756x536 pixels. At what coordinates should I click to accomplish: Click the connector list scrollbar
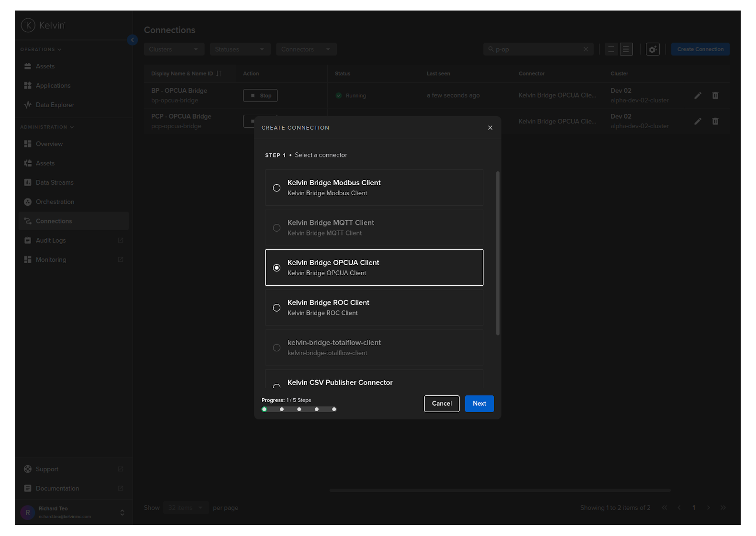click(498, 254)
